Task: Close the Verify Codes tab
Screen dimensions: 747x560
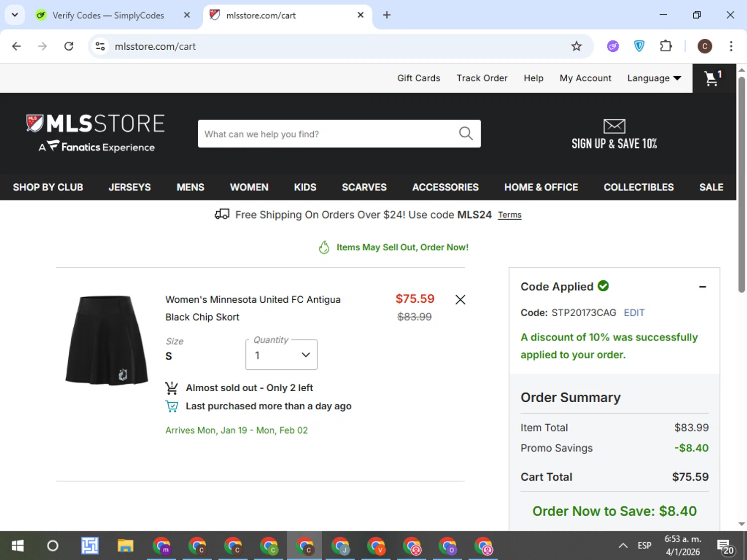Action: tap(187, 15)
